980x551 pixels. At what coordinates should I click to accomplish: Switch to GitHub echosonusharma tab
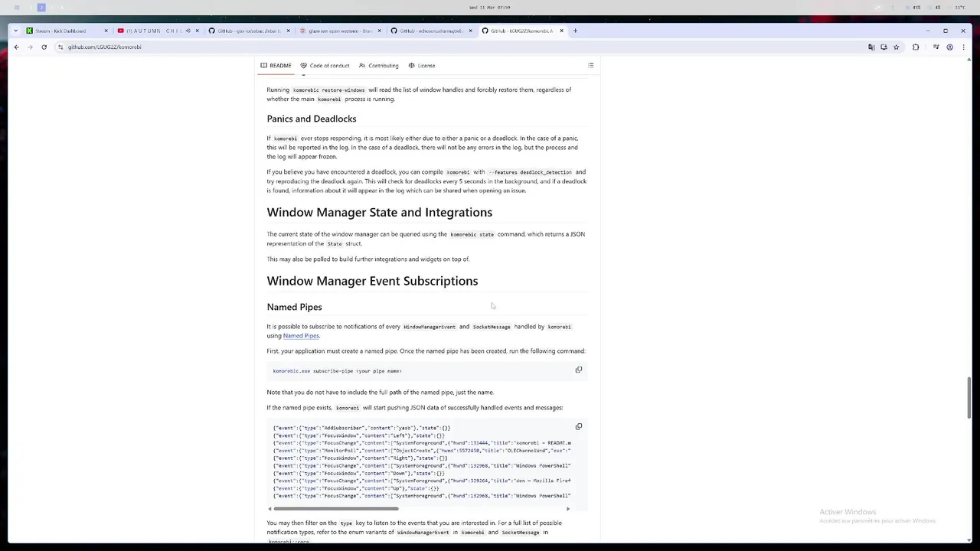click(430, 31)
